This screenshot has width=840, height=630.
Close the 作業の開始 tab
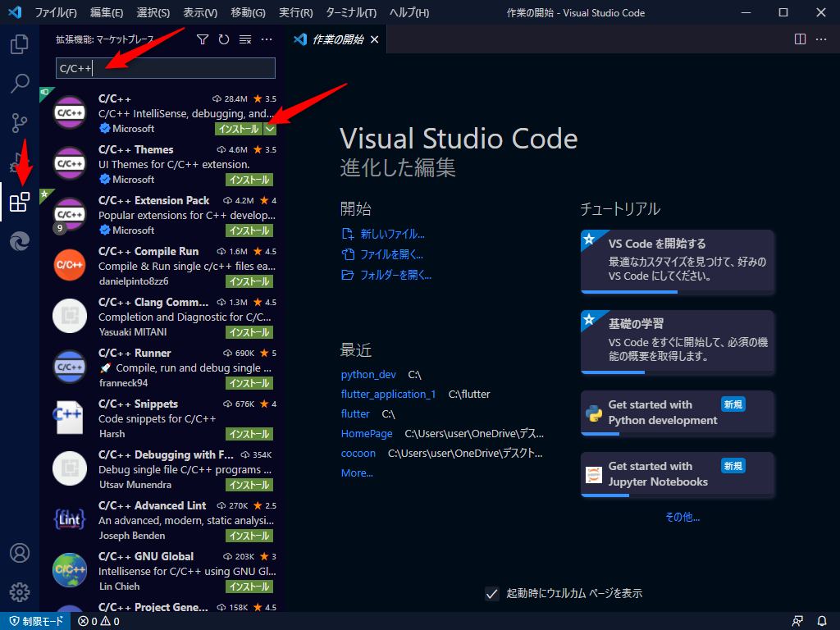click(374, 39)
